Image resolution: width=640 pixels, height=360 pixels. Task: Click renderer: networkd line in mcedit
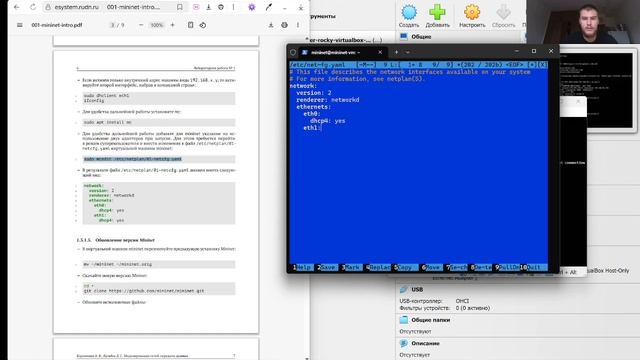tap(328, 100)
